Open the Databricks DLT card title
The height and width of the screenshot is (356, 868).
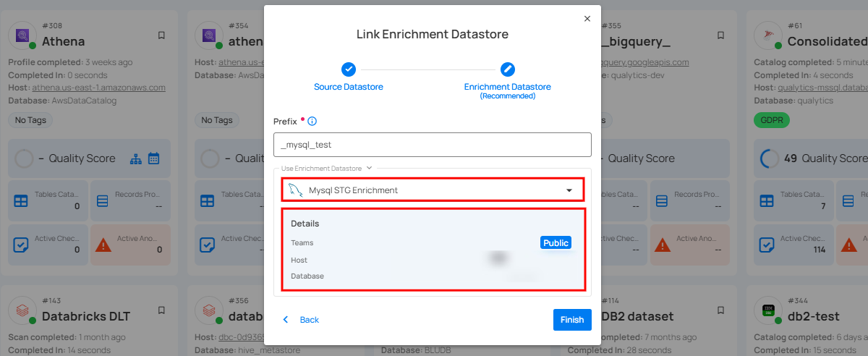coord(86,316)
